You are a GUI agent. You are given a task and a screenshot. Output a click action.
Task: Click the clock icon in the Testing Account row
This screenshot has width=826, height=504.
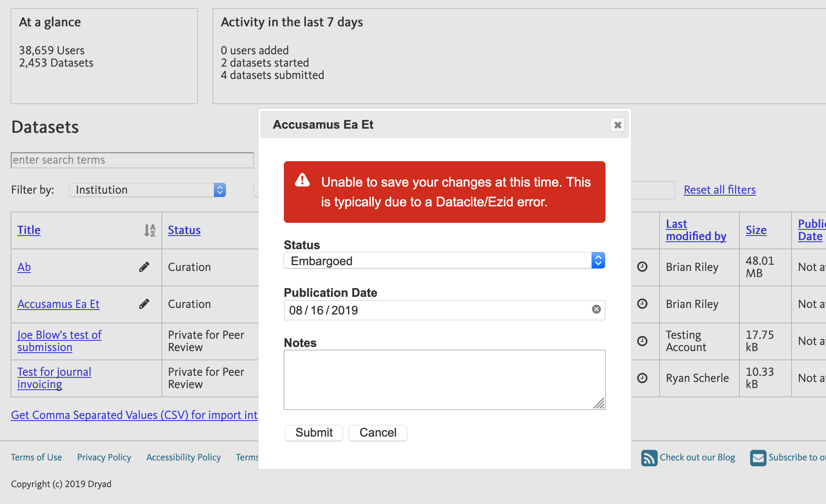pos(643,341)
